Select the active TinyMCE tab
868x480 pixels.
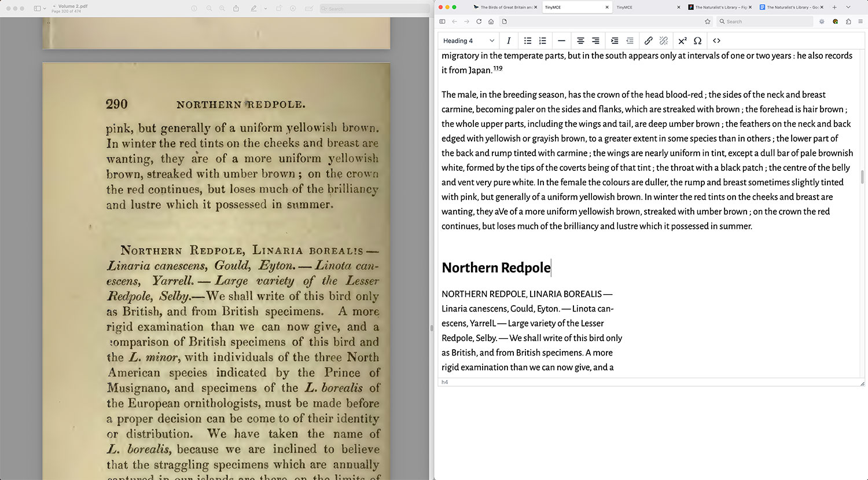576,7
